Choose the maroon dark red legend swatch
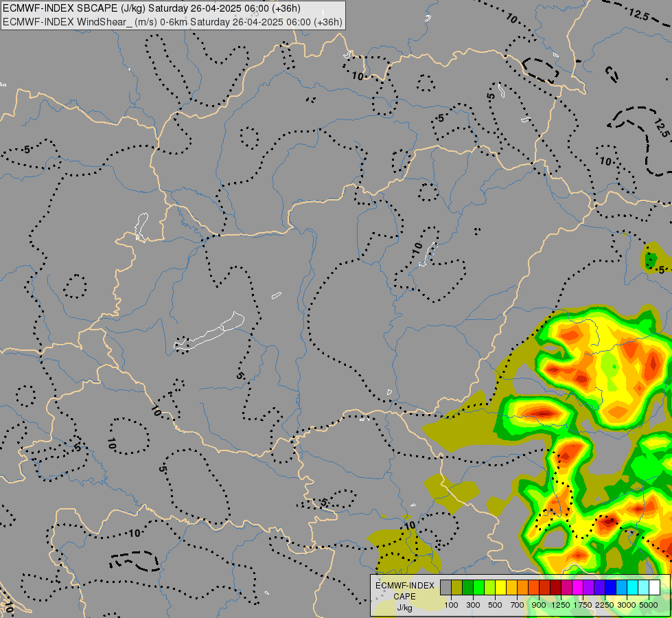 (555, 587)
